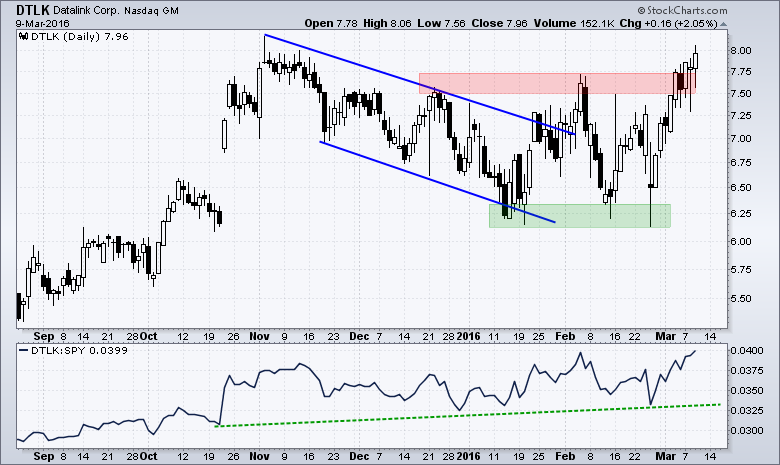
Task: Click 2016 on the price panel date axis
Action: [x=468, y=337]
